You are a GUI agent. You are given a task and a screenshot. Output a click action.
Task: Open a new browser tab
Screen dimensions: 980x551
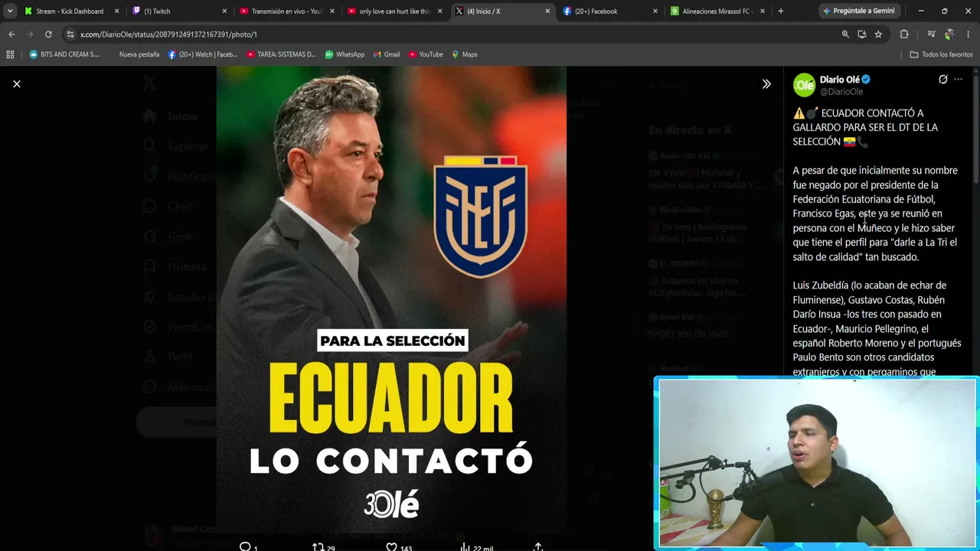pos(780,11)
